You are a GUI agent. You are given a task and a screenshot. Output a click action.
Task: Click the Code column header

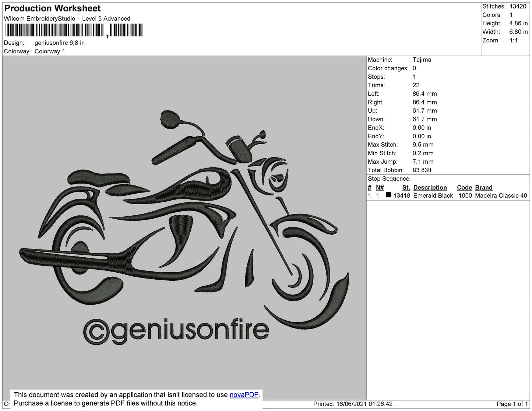(464, 187)
